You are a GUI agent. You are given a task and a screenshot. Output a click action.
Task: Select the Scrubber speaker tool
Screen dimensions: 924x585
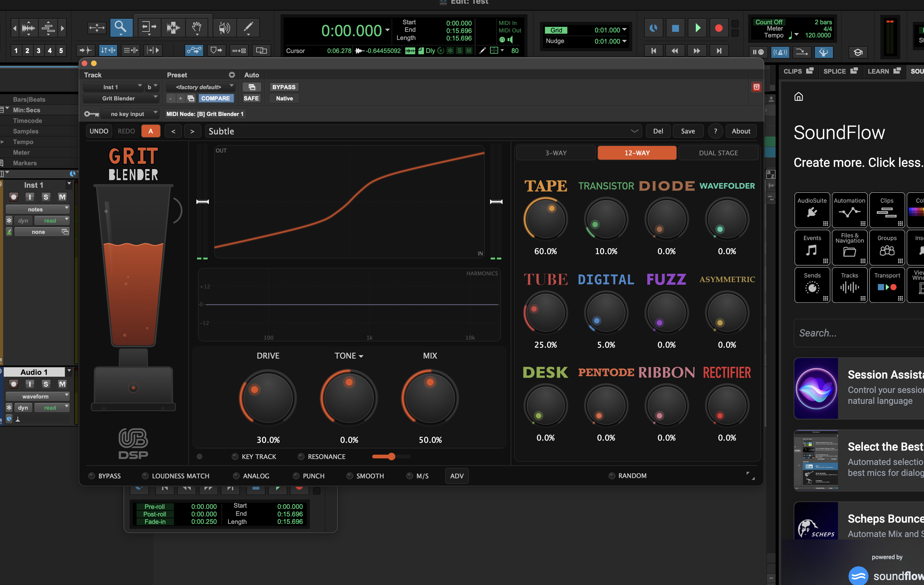(x=224, y=27)
